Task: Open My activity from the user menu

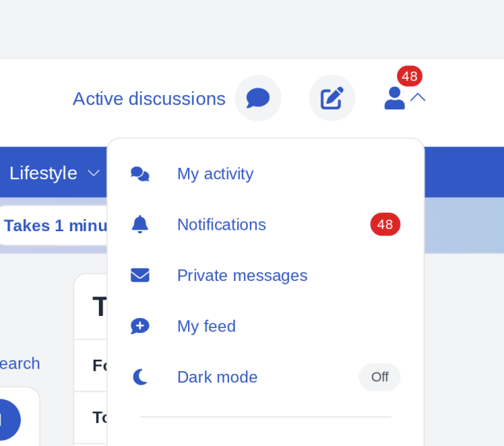Action: click(215, 174)
